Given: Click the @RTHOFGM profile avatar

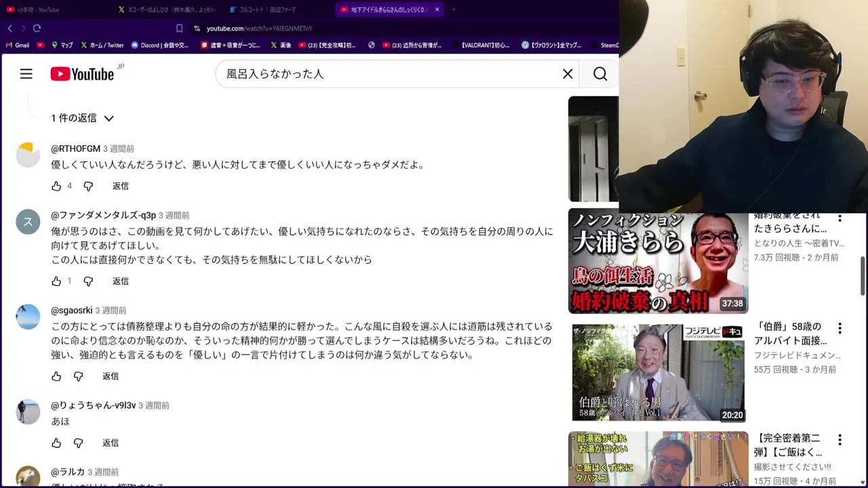Looking at the screenshot, I should 28,155.
